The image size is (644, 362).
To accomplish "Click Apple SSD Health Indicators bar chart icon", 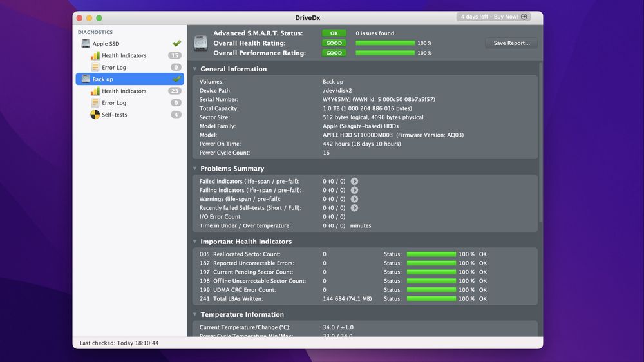I will (x=95, y=55).
